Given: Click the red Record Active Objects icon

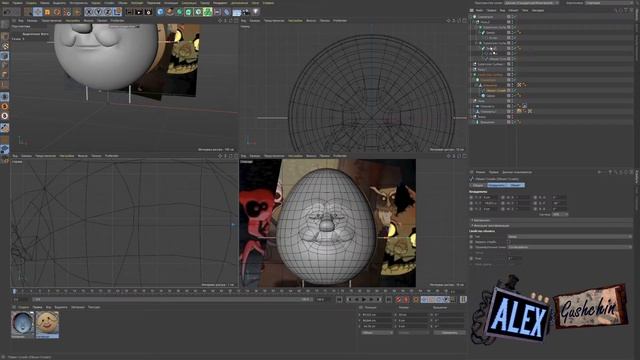Looking at the screenshot, I should (399, 300).
